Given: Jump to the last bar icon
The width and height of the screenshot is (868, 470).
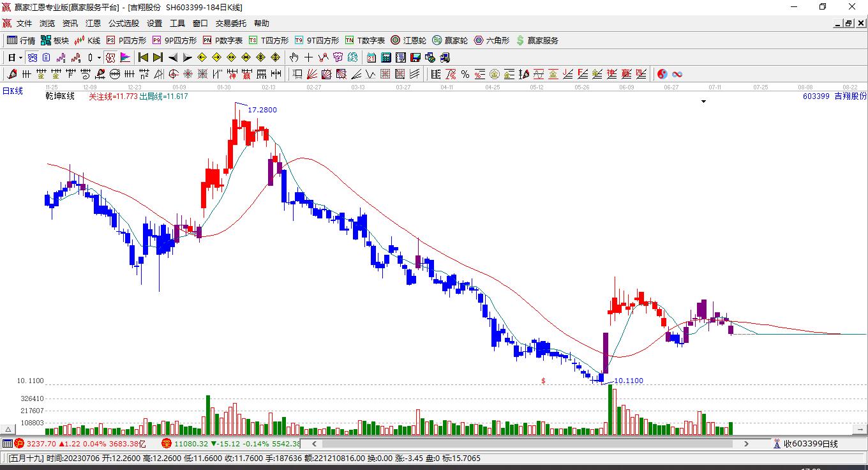Looking at the screenshot, I should pyautogui.click(x=158, y=57).
